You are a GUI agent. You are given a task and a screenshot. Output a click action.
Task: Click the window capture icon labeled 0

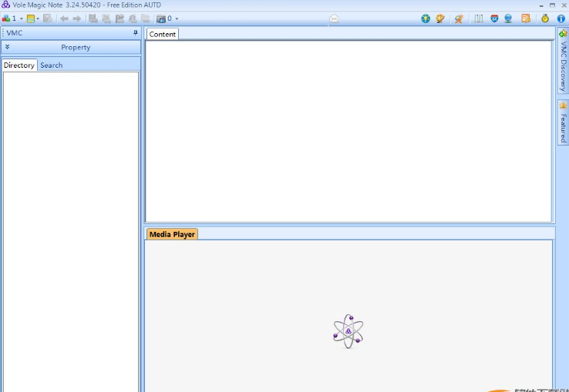point(161,18)
